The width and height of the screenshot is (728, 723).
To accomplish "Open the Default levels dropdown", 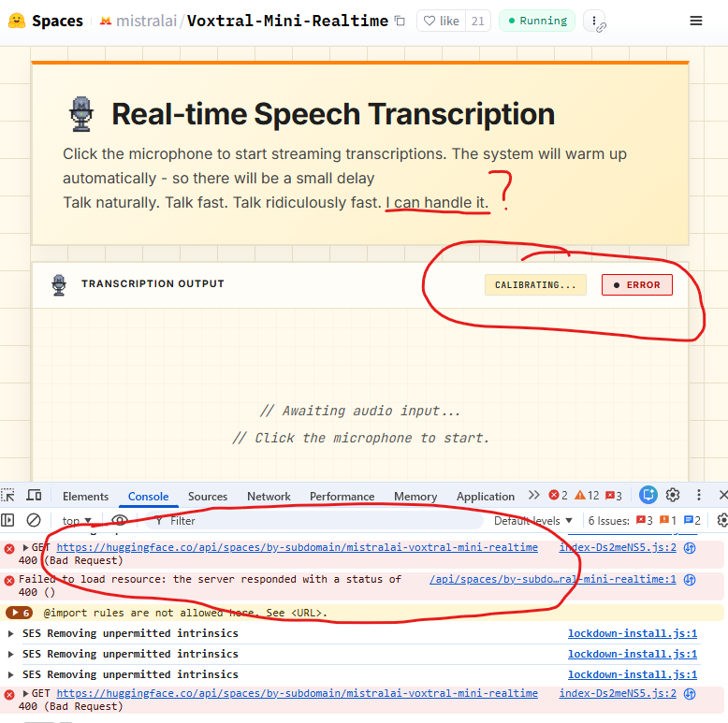I will (533, 521).
